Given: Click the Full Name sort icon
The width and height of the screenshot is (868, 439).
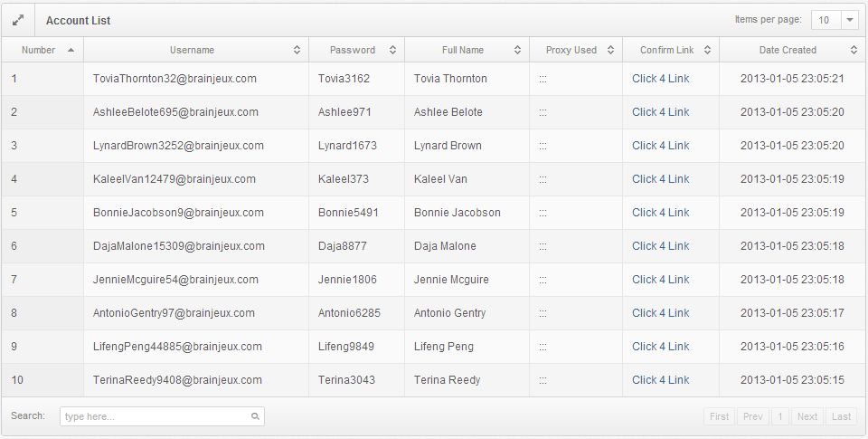Looking at the screenshot, I should [x=517, y=51].
